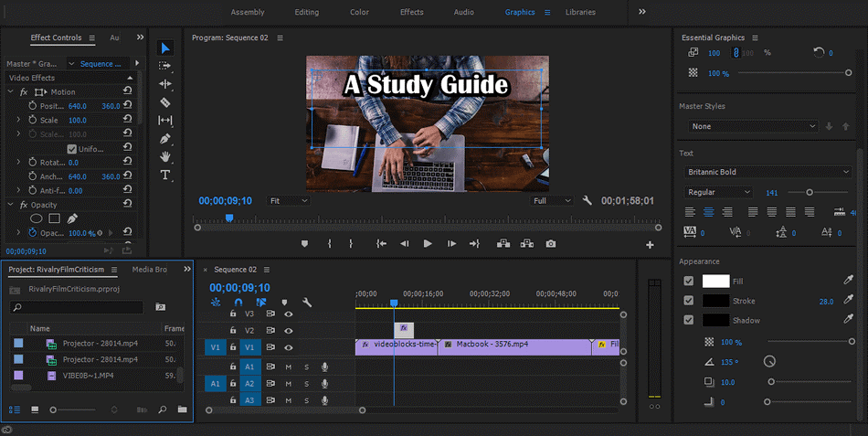The height and width of the screenshot is (436, 868).
Task: Select the Type tool
Action: [165, 175]
